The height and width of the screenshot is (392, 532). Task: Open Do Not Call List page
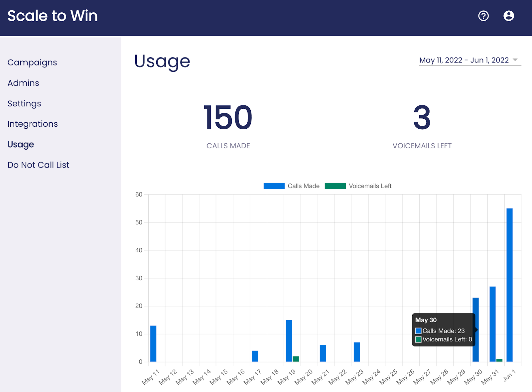pyautogui.click(x=38, y=165)
